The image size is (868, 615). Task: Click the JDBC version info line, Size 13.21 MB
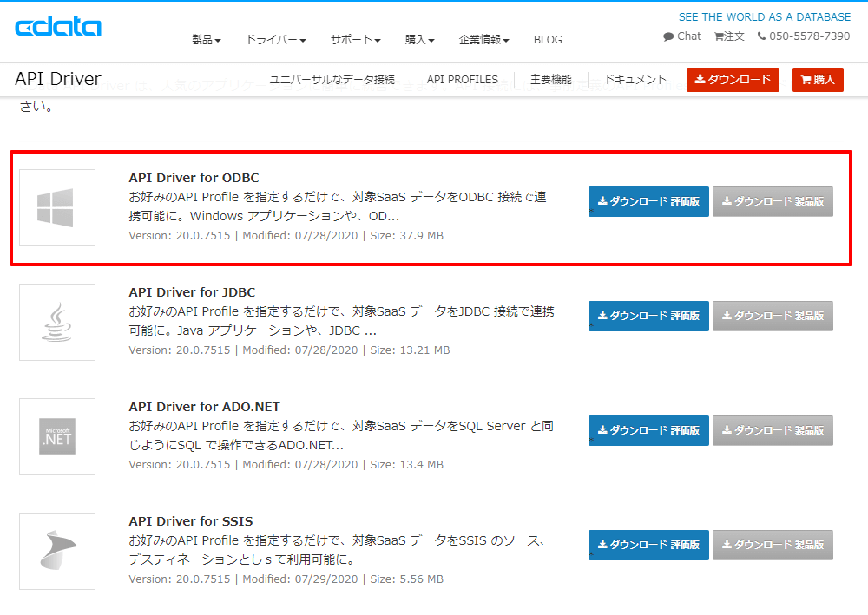click(290, 350)
